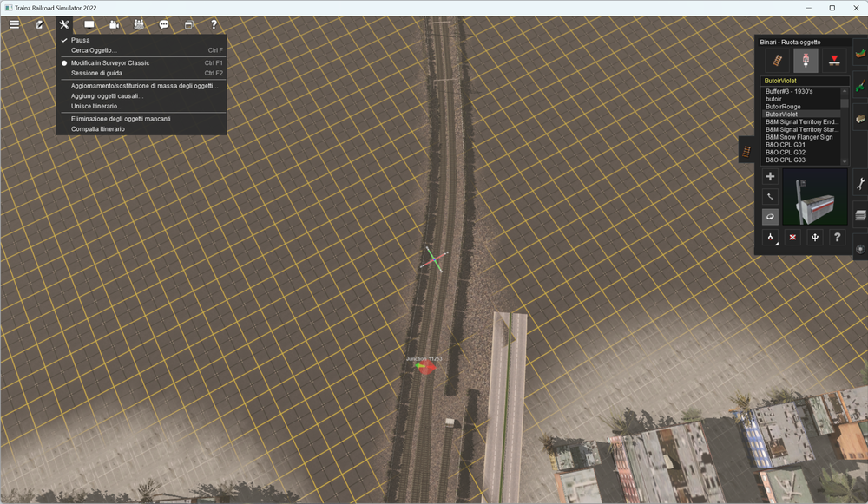Select ButoirRouge in object list
The height and width of the screenshot is (504, 868).
pyautogui.click(x=801, y=107)
